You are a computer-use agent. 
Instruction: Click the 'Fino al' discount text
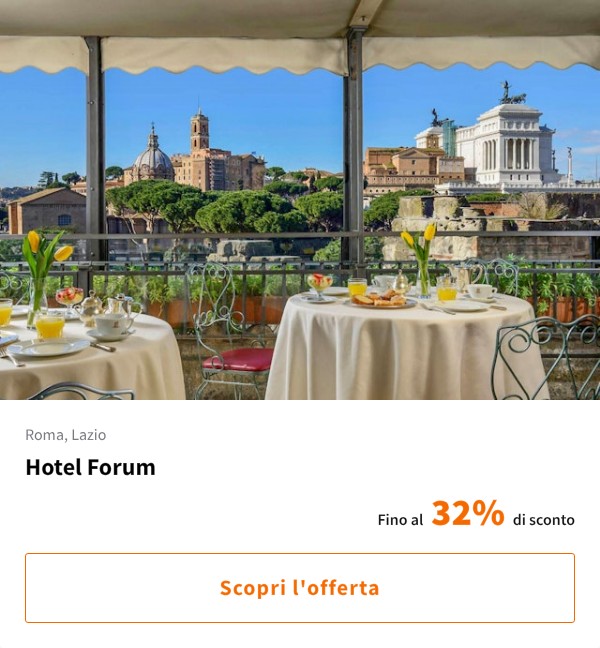click(x=400, y=520)
